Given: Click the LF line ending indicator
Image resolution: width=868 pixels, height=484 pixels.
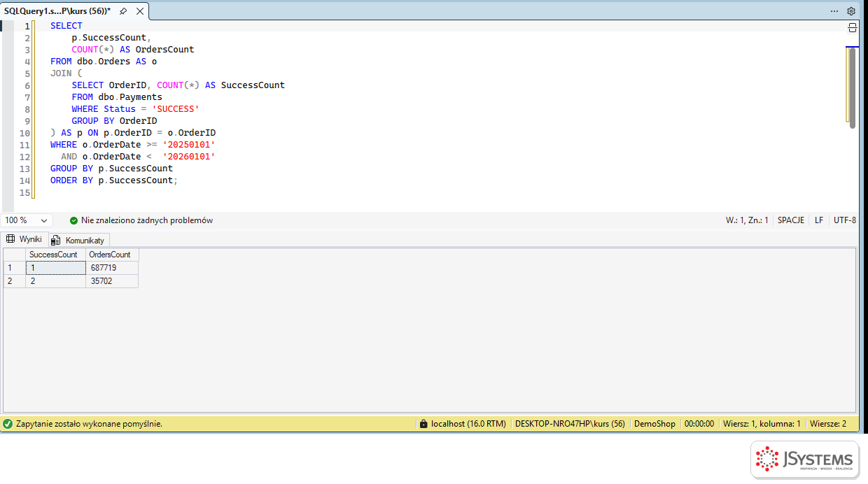Looking at the screenshot, I should [x=819, y=220].
